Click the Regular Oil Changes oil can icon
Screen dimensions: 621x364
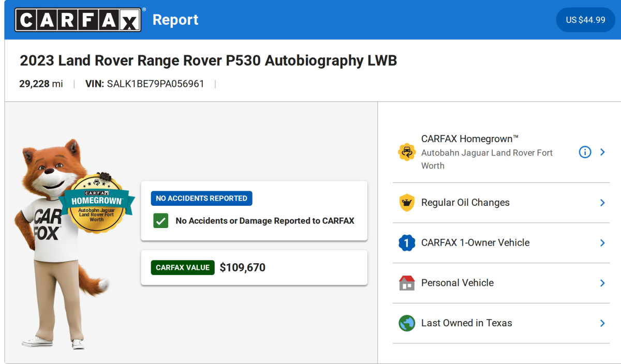[x=407, y=203]
